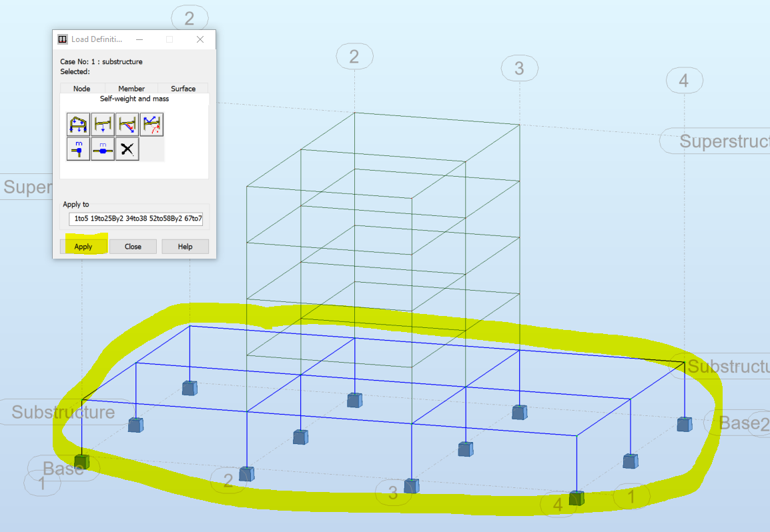Select the remove load X icon
The image size is (770, 532).
tap(127, 149)
